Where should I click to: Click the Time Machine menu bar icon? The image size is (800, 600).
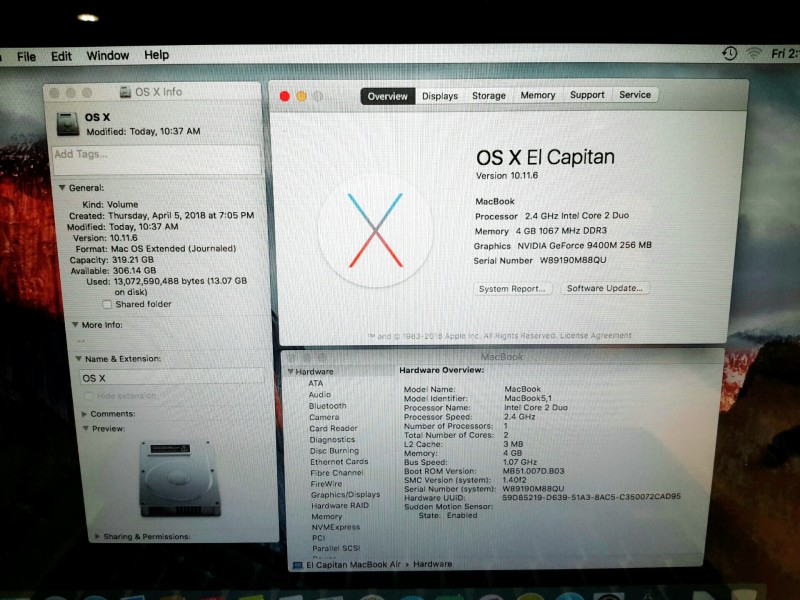[730, 53]
